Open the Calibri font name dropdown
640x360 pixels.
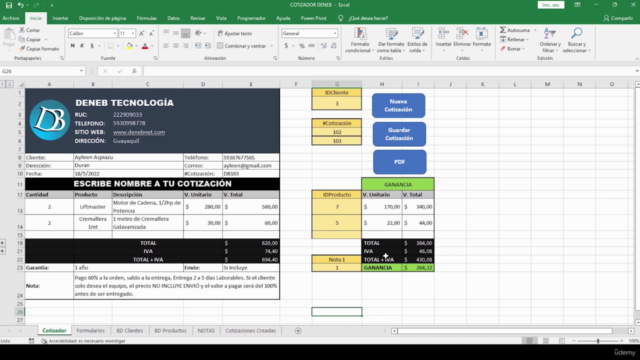[115, 33]
